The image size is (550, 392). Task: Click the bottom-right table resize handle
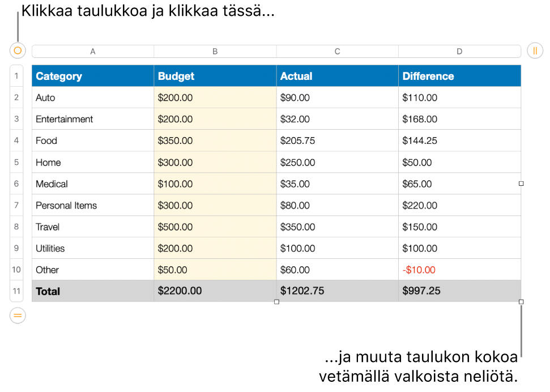pos(521,302)
